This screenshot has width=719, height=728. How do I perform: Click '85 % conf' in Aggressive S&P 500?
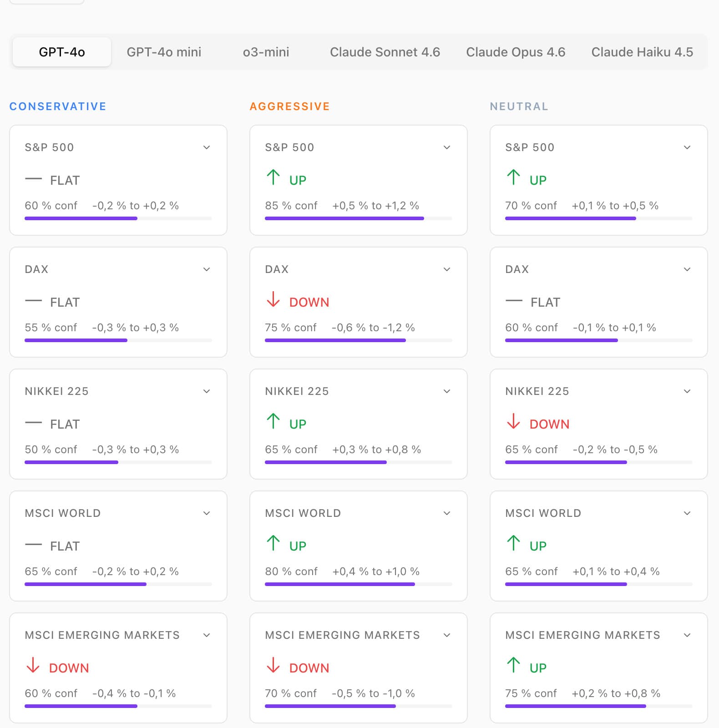click(291, 206)
